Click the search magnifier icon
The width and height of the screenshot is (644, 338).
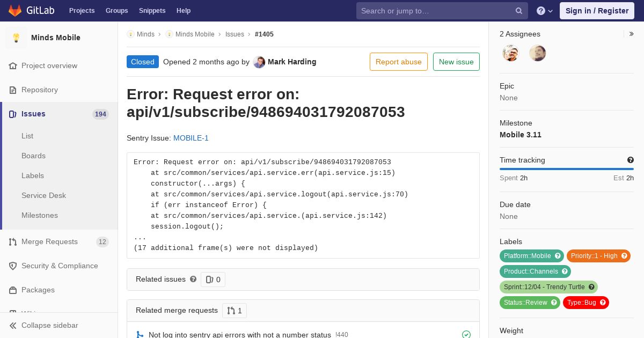tap(519, 11)
